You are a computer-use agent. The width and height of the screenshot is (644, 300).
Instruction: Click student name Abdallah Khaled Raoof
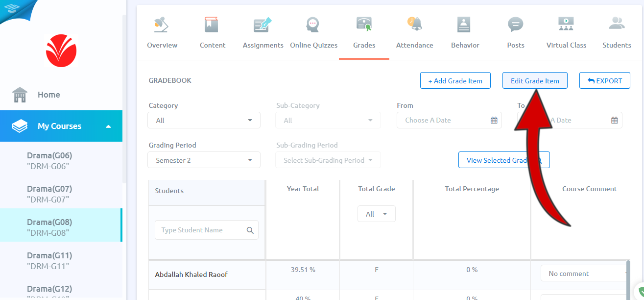191,275
